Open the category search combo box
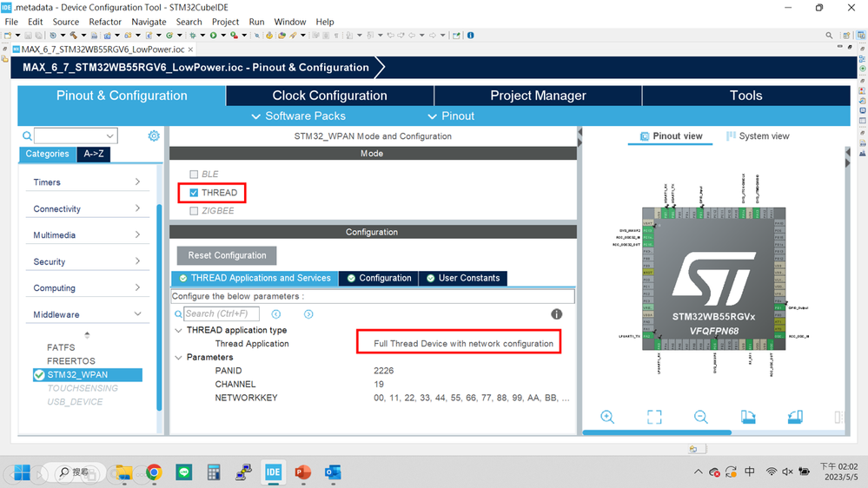868x488 pixels. [x=76, y=135]
